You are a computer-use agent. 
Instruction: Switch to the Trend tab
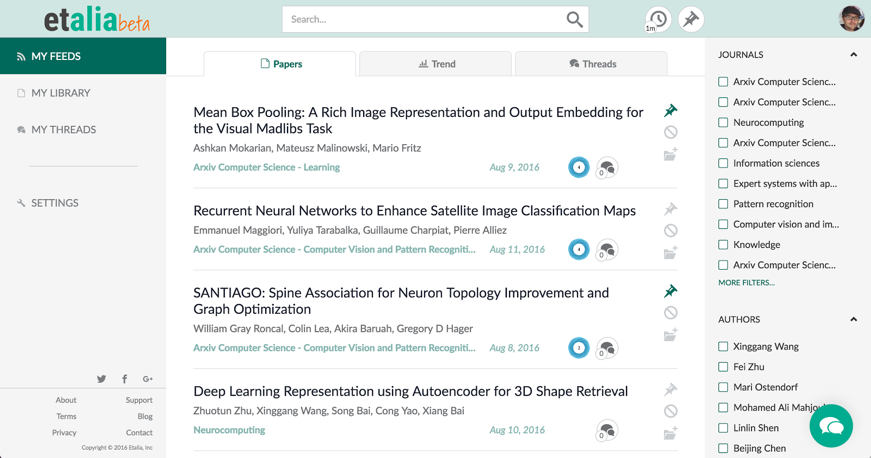click(x=436, y=64)
